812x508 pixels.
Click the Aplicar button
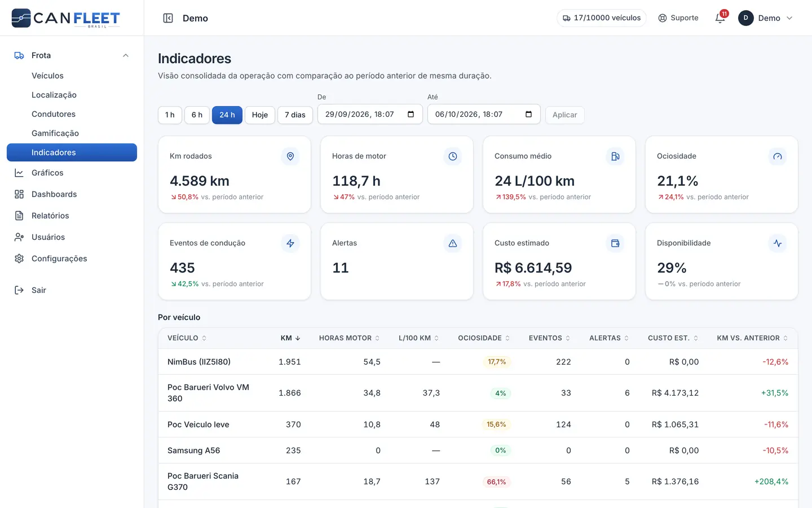pyautogui.click(x=564, y=115)
